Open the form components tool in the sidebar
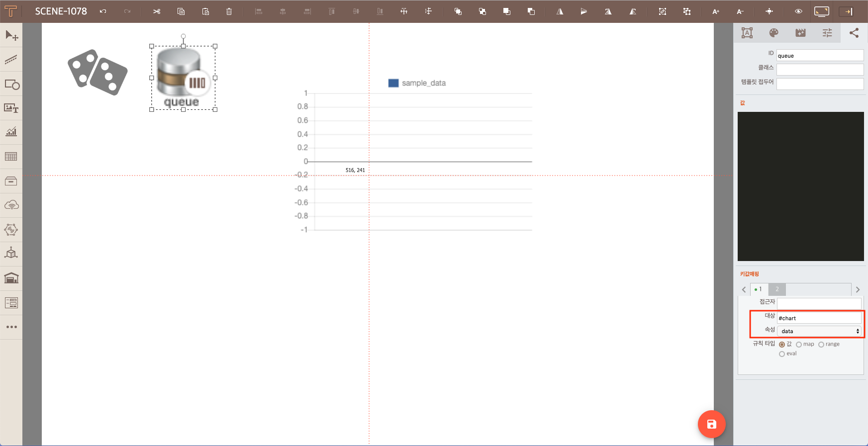This screenshot has width=868, height=446. 11,303
